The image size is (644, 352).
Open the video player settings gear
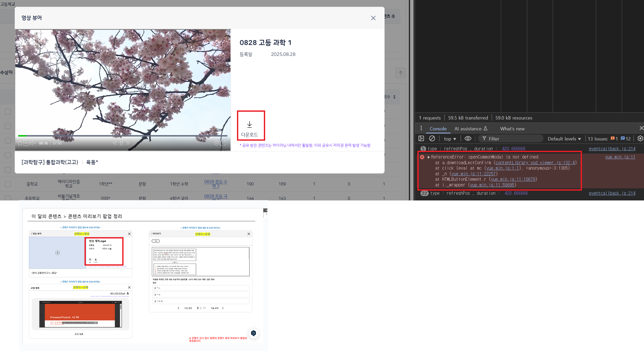point(217,143)
